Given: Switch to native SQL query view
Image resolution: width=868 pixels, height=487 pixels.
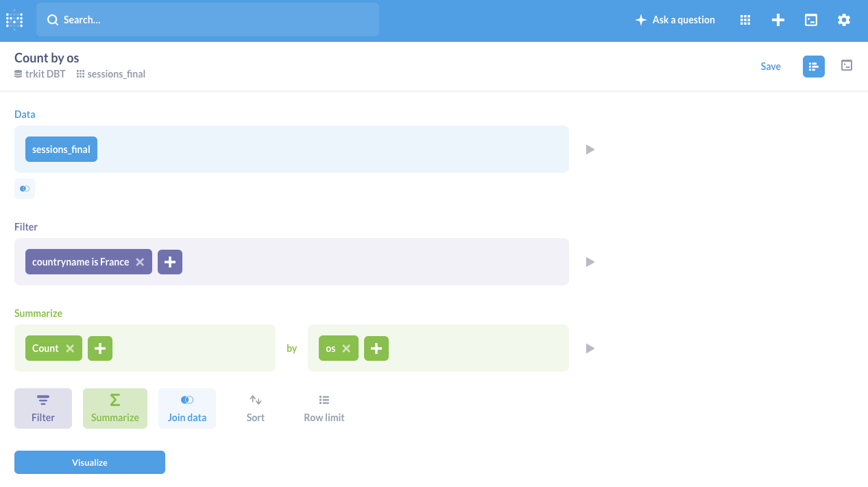Looking at the screenshot, I should coord(847,66).
